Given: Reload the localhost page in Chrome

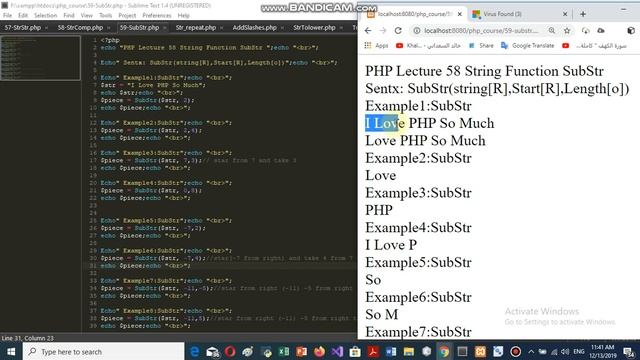Looking at the screenshot, I should coord(398,31).
